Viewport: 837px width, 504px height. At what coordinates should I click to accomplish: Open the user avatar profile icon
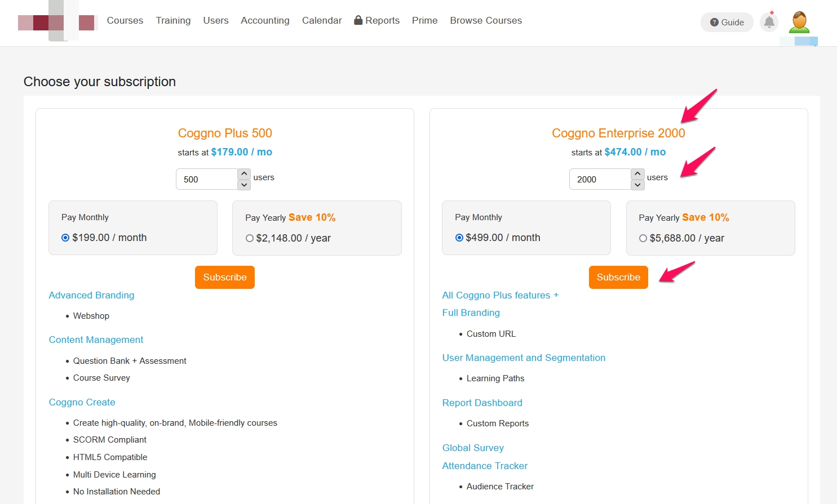click(799, 22)
